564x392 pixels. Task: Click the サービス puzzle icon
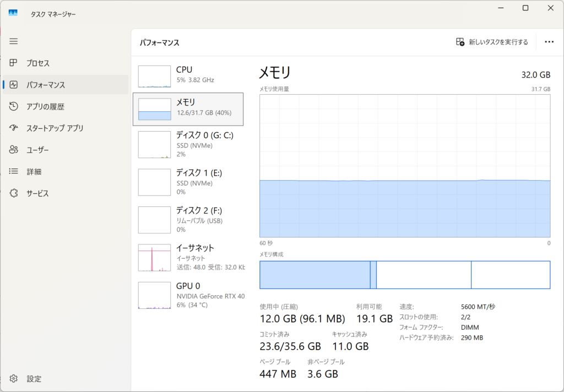(x=14, y=193)
